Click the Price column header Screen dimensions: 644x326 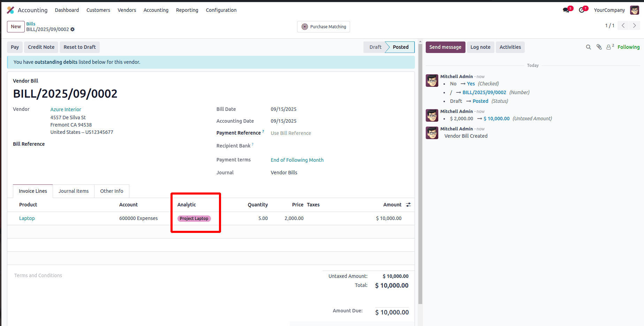click(x=298, y=205)
